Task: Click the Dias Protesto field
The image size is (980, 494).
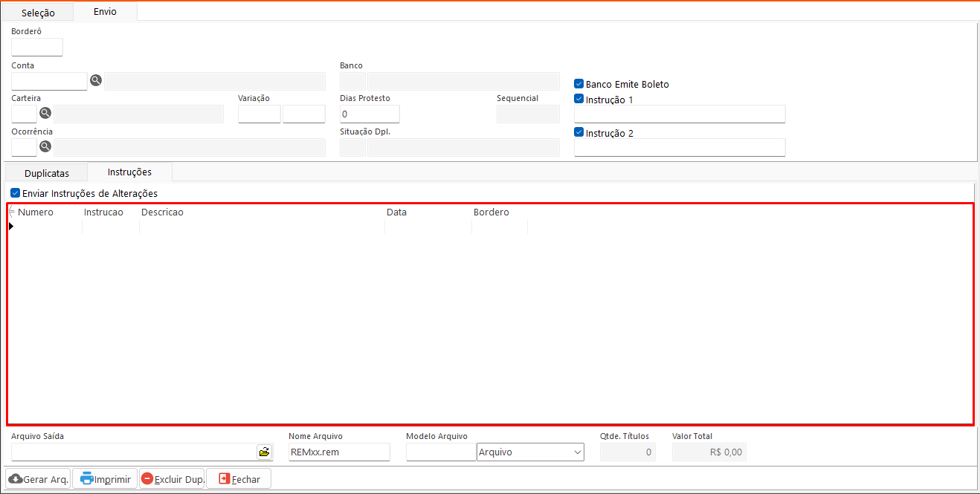Action: [370, 114]
